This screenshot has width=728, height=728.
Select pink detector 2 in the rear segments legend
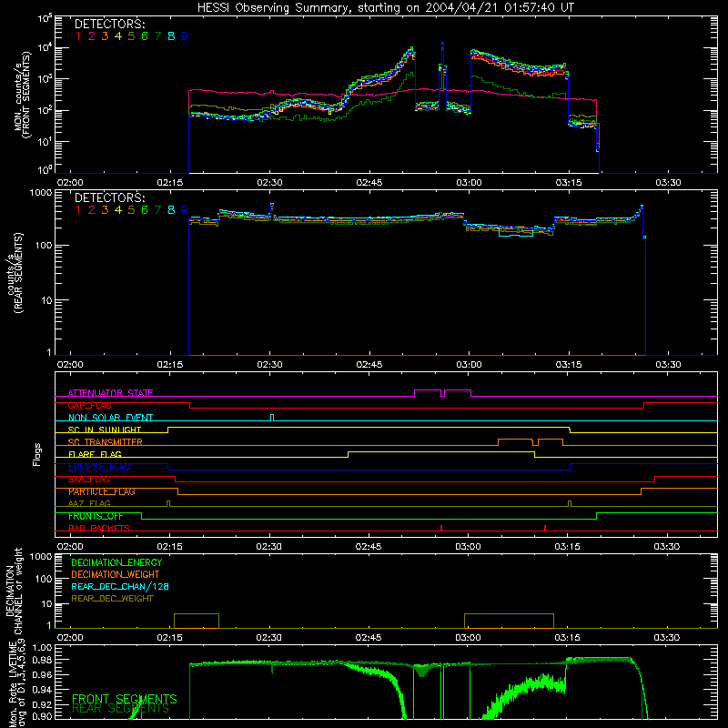(x=92, y=210)
